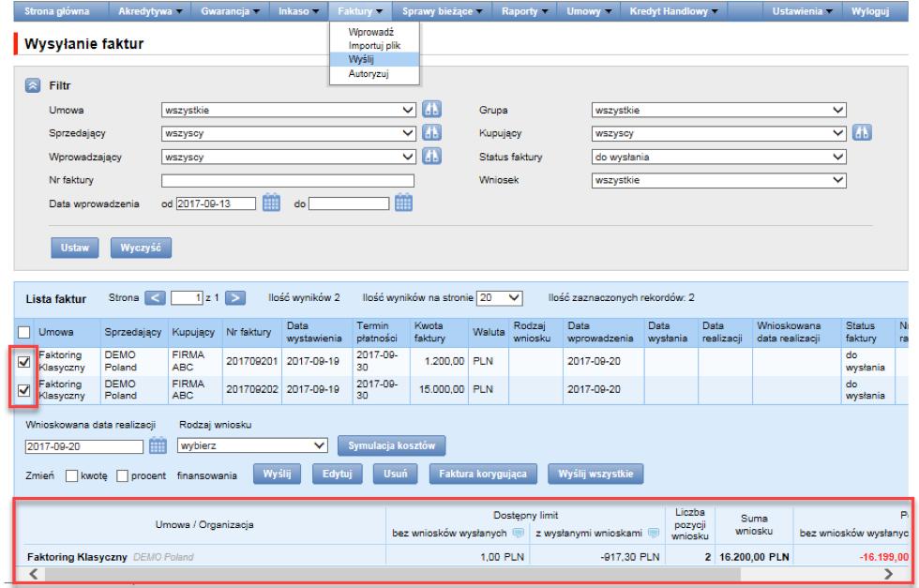919x588 pixels.
Task: Open the Kupujący dropdown
Action: point(718,133)
